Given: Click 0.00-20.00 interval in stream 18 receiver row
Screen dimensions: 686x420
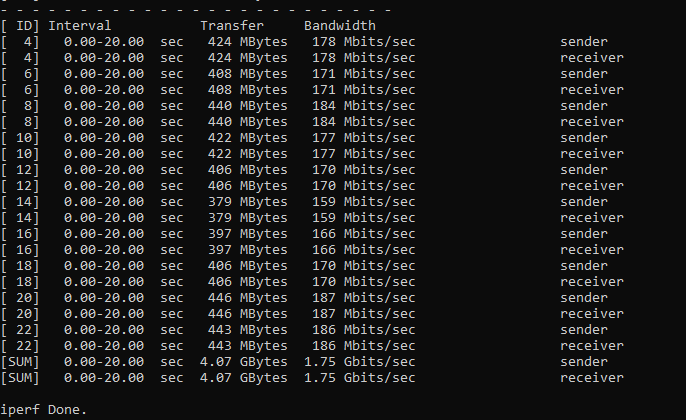Looking at the screenshot, I should click(104, 281).
